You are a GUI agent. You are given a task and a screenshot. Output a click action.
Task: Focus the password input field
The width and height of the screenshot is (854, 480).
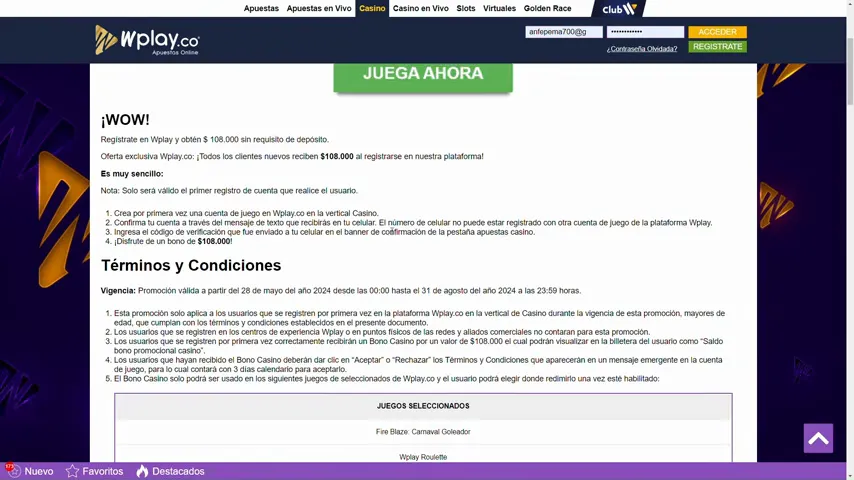click(645, 32)
